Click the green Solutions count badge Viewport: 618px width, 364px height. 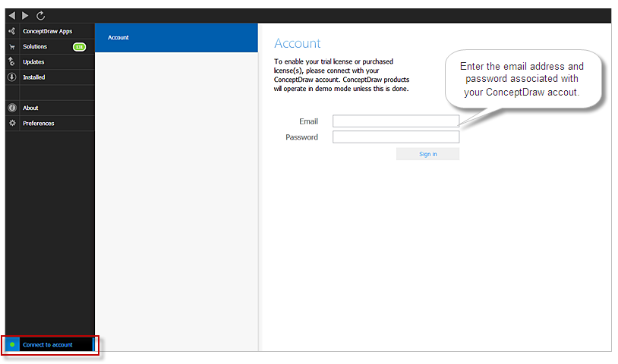point(79,47)
